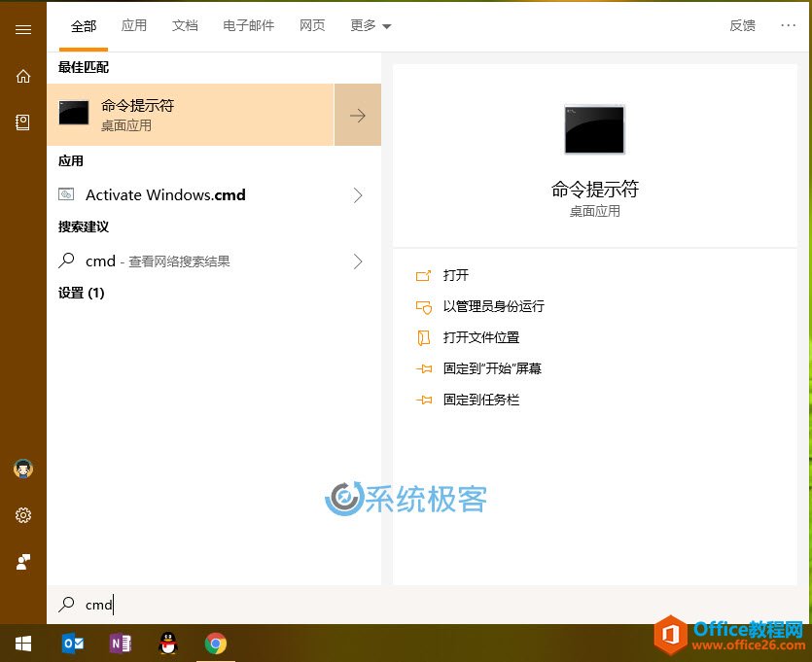Switch to the 文档 tab

[x=185, y=25]
